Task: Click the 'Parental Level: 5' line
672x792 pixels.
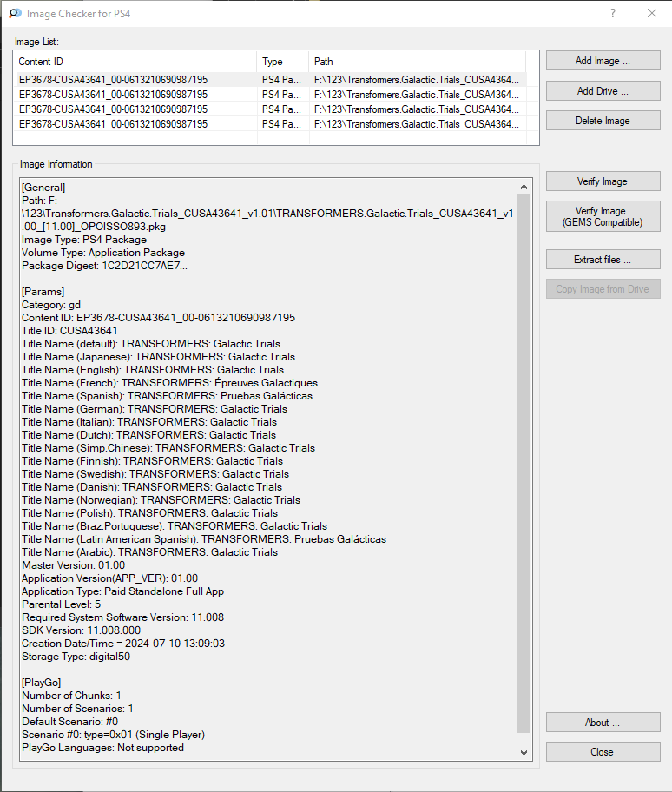Action: click(61, 604)
